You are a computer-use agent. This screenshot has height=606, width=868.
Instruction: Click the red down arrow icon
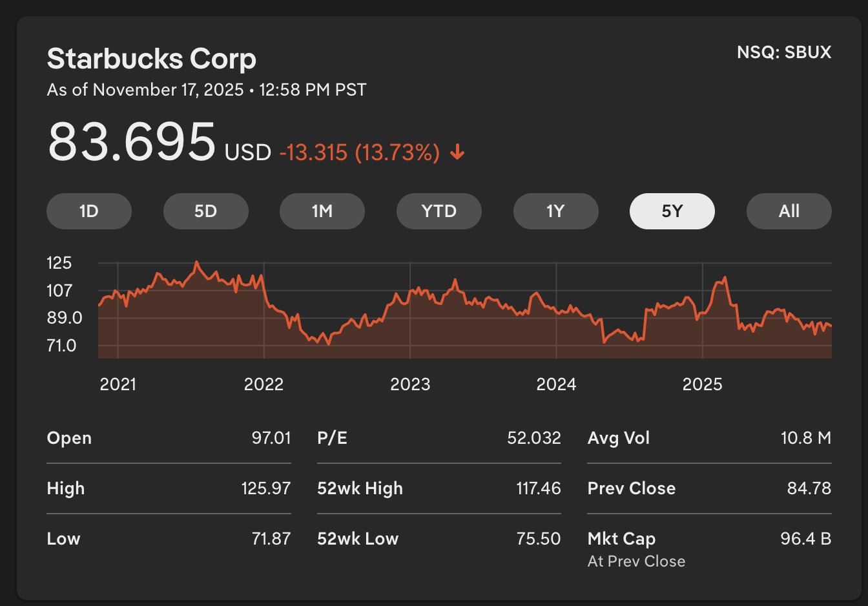coord(458,152)
